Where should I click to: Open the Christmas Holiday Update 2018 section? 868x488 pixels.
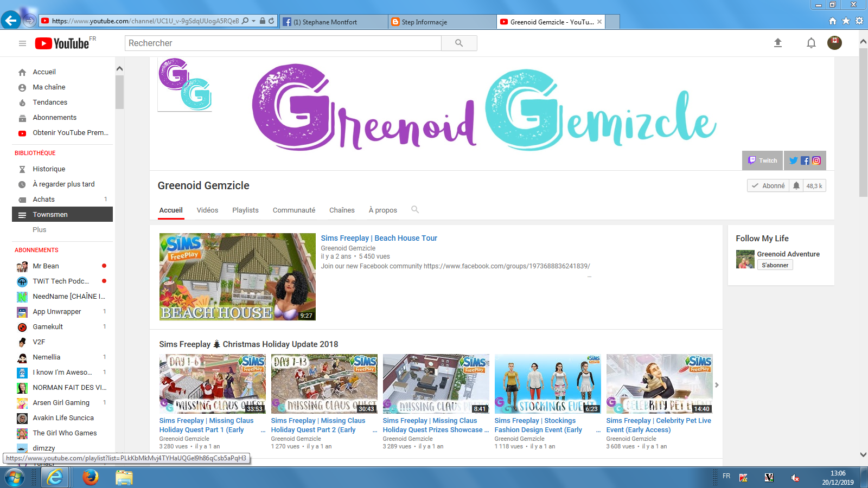[x=248, y=344]
